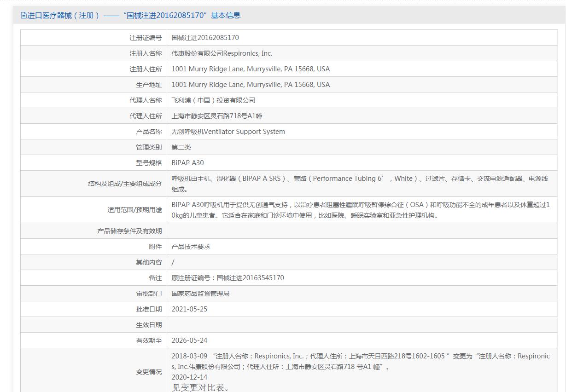Open the 产品技术要求 attachment
Screen dimensions: 566x392
click(191, 247)
